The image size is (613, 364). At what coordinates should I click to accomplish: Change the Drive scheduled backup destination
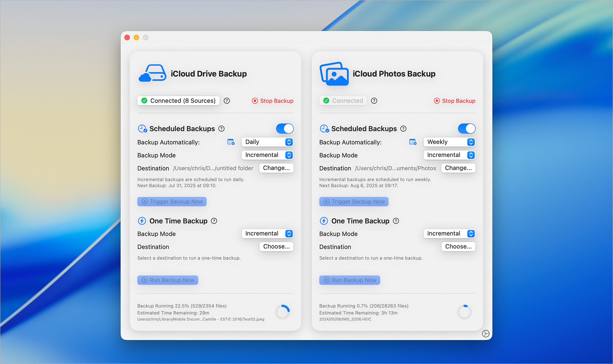pyautogui.click(x=276, y=168)
